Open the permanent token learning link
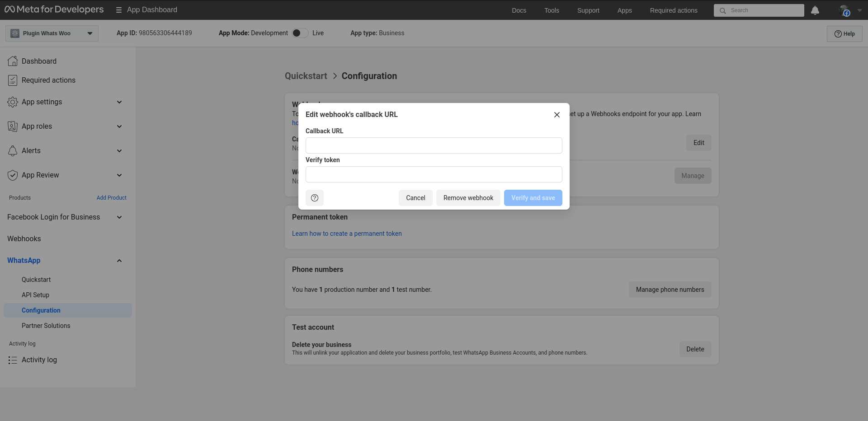Screen dimensions: 868x421 click(346, 234)
